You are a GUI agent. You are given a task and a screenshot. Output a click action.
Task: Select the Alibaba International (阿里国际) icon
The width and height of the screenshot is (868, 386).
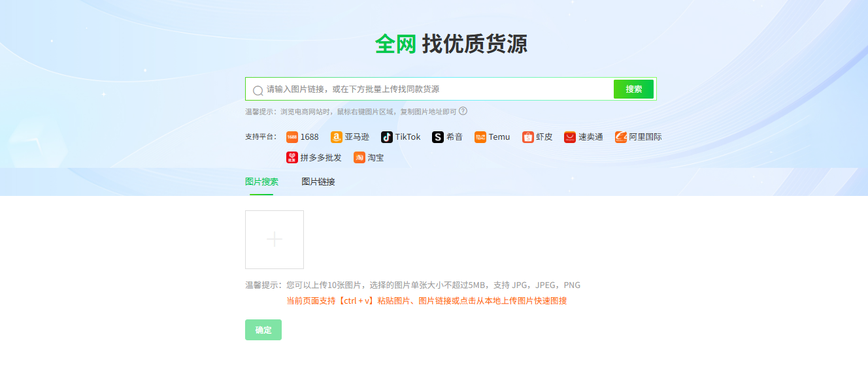tap(619, 137)
